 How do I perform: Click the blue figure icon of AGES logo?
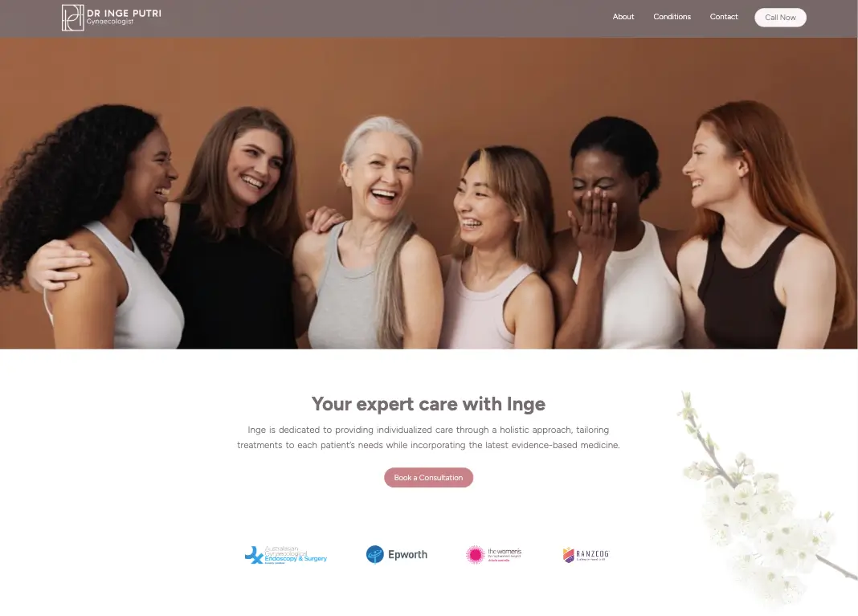254,555
